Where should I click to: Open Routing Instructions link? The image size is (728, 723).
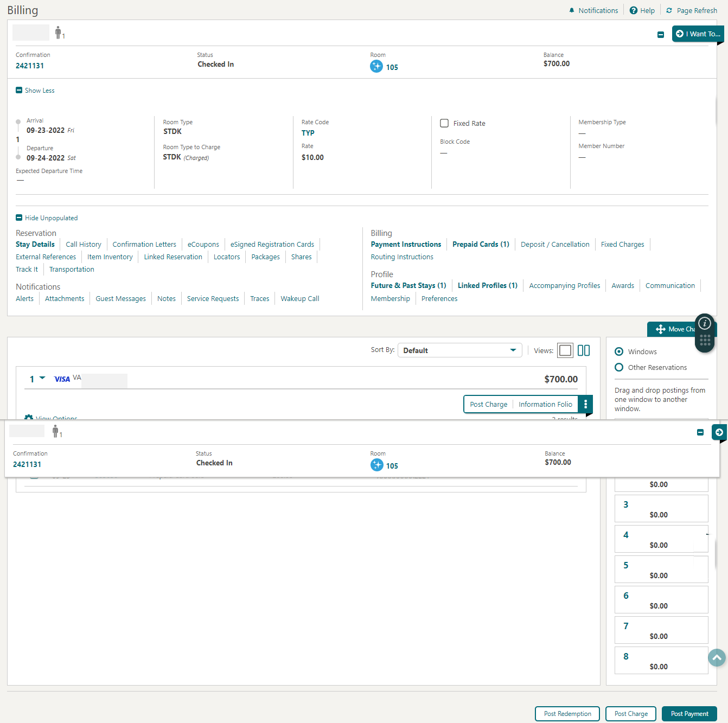coord(403,257)
